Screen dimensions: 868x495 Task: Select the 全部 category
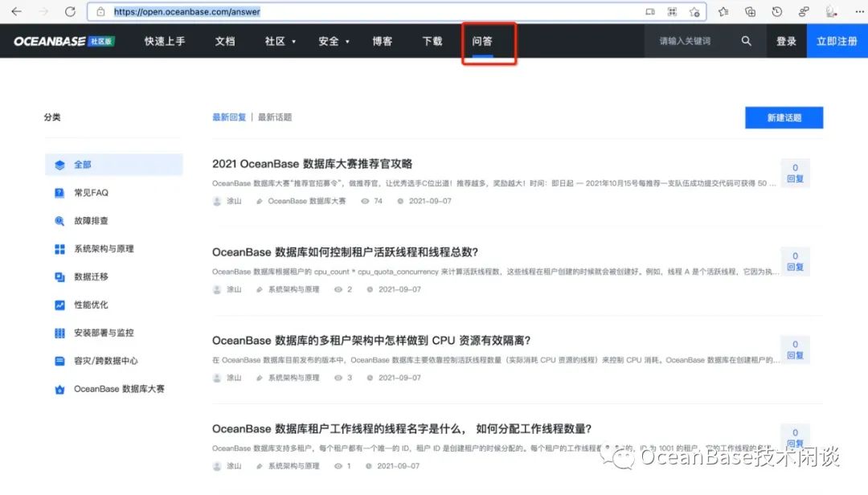pos(113,165)
